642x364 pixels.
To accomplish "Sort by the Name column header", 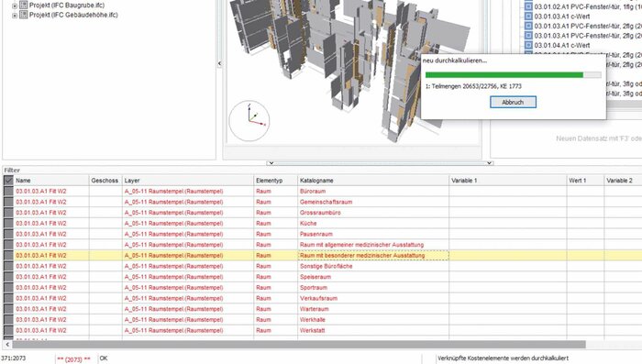I will click(x=51, y=180).
